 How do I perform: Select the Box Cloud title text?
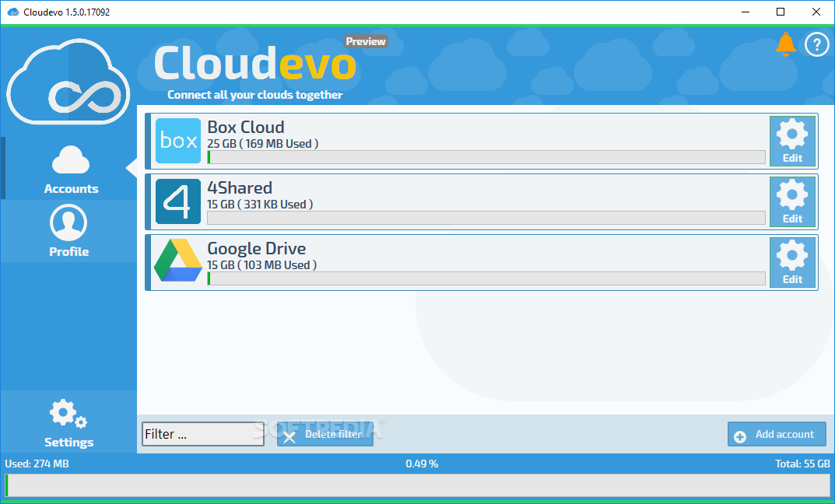245,128
